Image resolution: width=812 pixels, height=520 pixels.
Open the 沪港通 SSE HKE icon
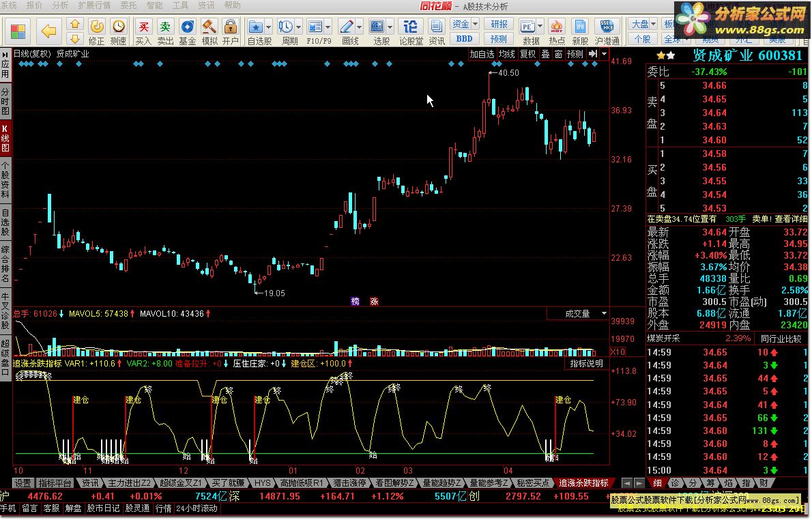pyautogui.click(x=607, y=27)
